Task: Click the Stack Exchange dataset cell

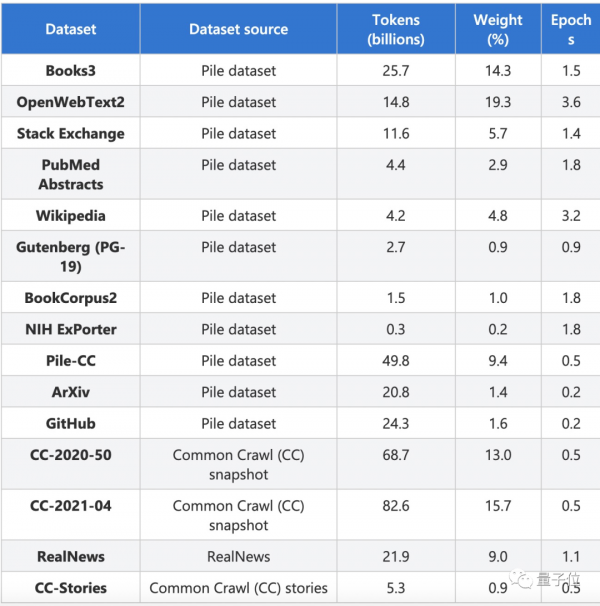Action: (71, 133)
